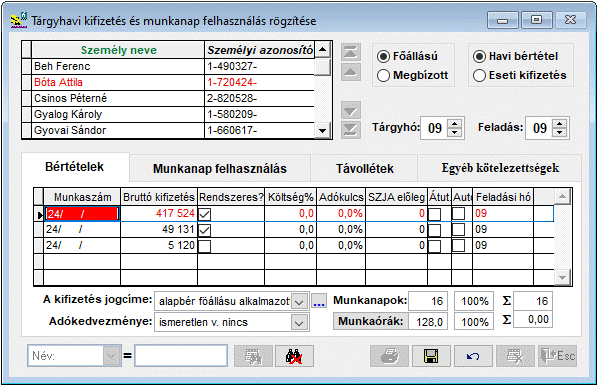This screenshot has width=598, height=385.
Task: Click the 5 120 Bruttó kifizetés cell
Action: 159,246
